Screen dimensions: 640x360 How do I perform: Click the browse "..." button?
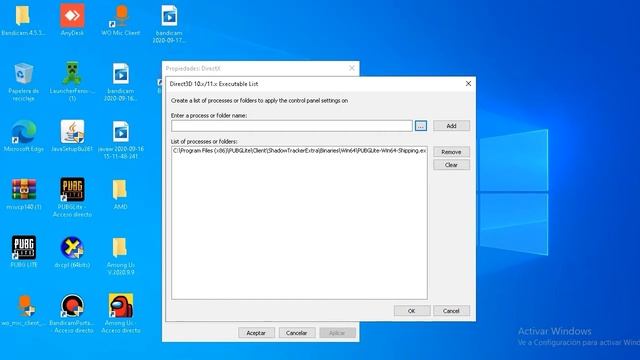click(x=421, y=126)
